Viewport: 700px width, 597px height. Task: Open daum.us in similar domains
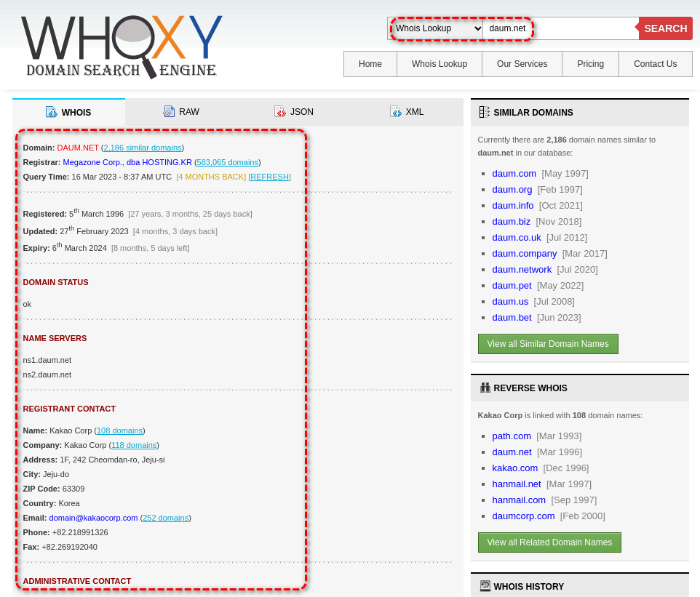click(x=510, y=302)
